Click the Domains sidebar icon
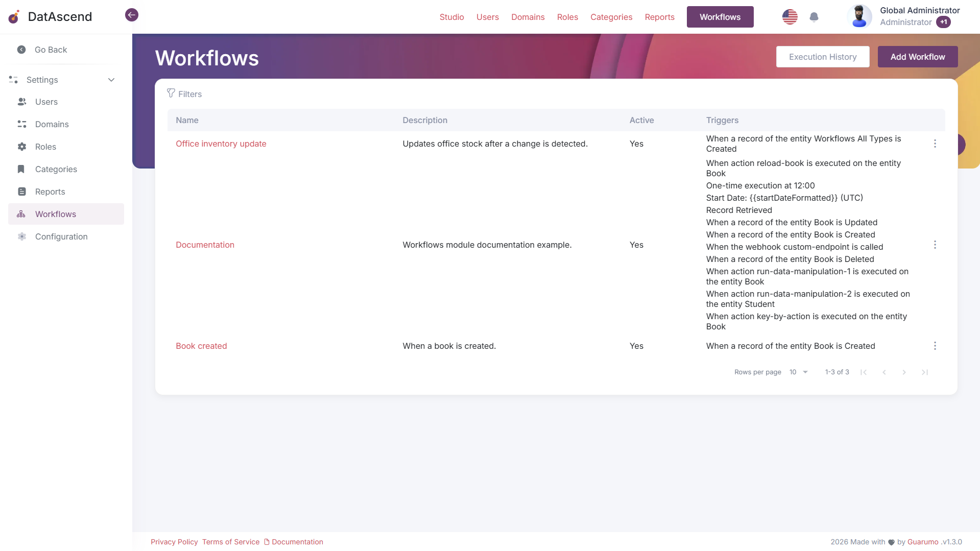This screenshot has height=551, width=980. (x=22, y=124)
